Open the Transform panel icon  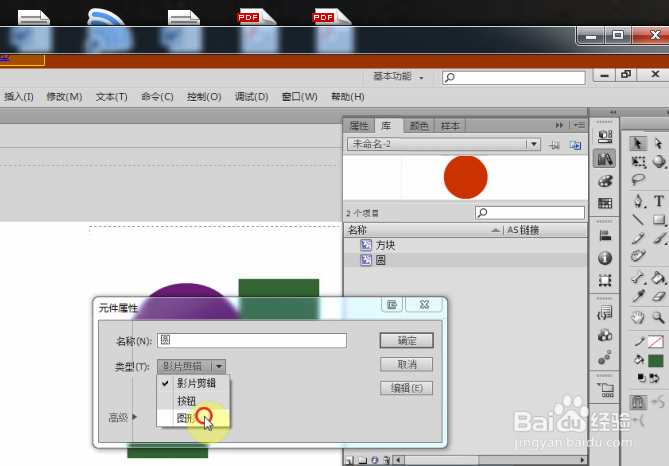point(605,280)
